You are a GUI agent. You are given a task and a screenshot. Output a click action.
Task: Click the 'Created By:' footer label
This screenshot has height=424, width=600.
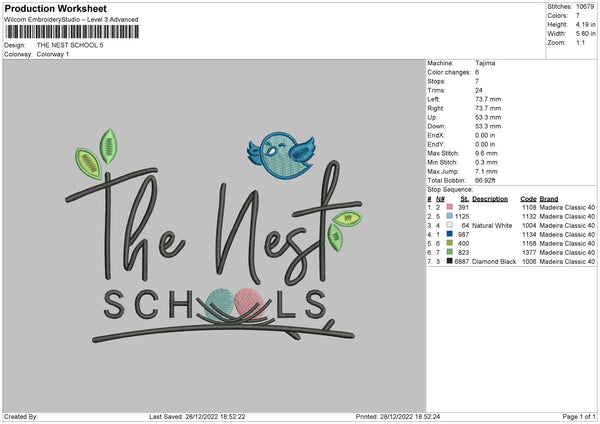[21, 416]
